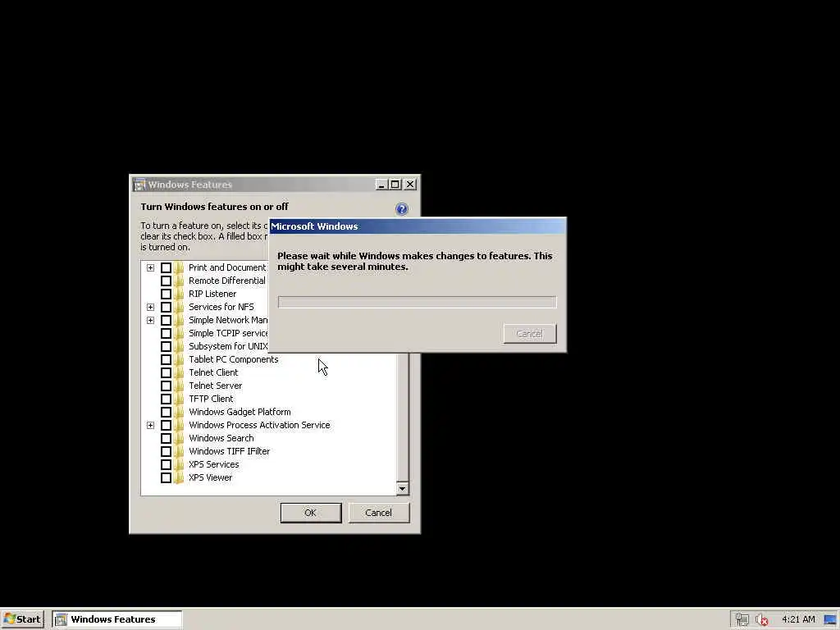The height and width of the screenshot is (630, 840).
Task: Click folder icon beside Windows Search
Action: coord(179,438)
